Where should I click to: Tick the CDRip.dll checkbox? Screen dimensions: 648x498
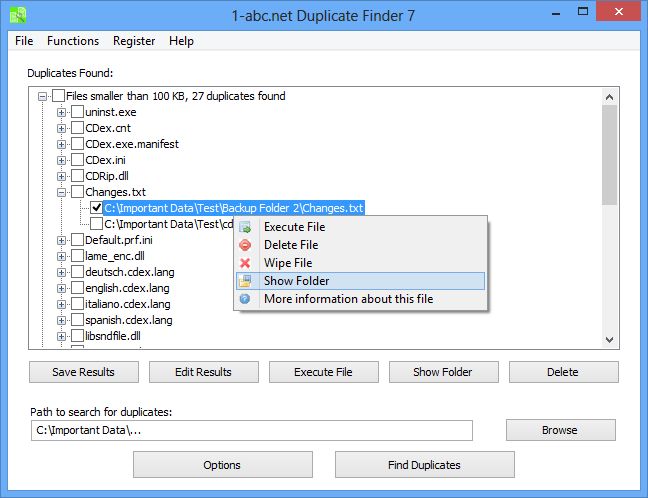point(77,176)
